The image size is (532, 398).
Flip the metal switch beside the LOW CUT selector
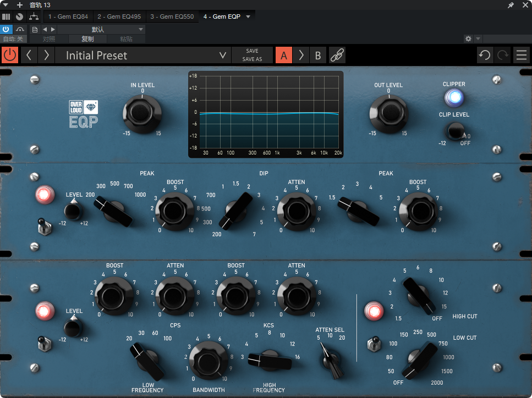(x=374, y=344)
